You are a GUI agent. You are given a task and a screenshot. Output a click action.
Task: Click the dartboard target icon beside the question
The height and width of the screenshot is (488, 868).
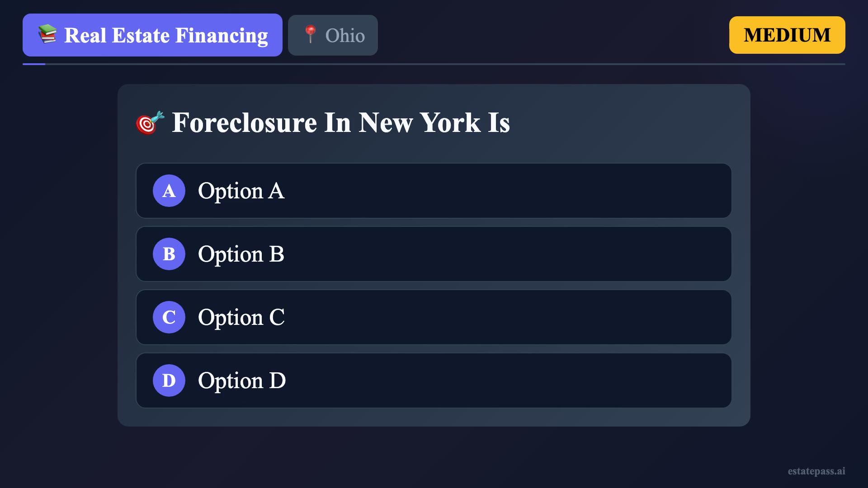click(x=150, y=122)
